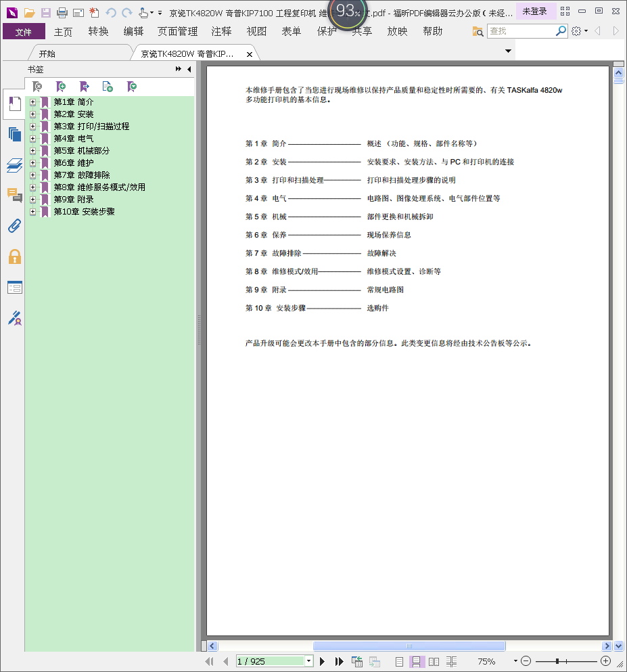Image resolution: width=627 pixels, height=672 pixels.
Task: Select continuous facing view mode
Action: (x=451, y=661)
